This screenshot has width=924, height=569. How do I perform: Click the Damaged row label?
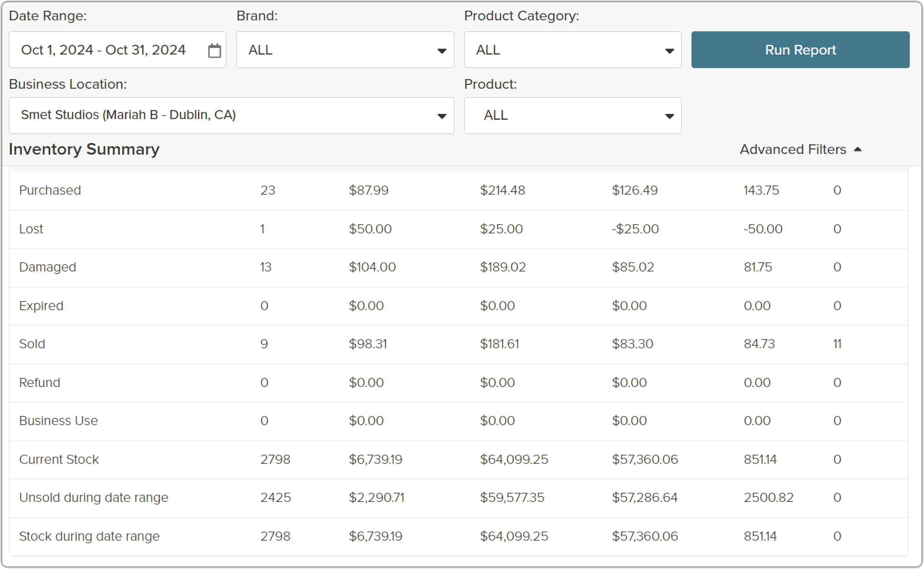(x=47, y=267)
